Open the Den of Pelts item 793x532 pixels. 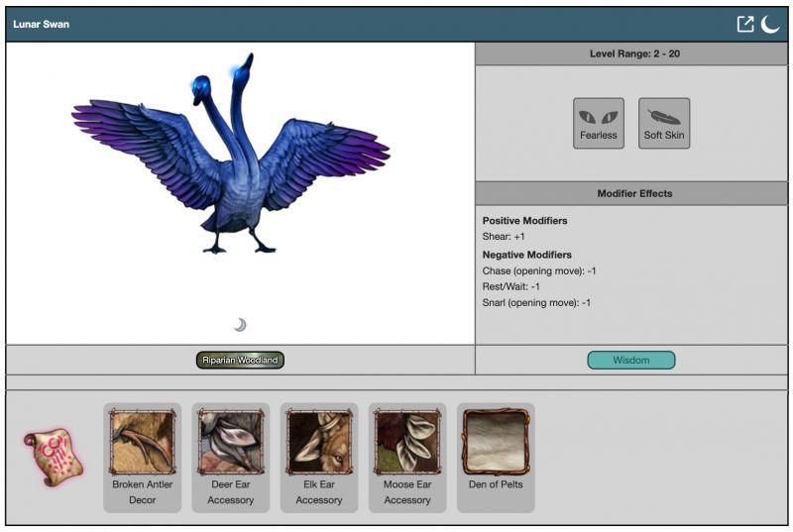click(x=496, y=443)
